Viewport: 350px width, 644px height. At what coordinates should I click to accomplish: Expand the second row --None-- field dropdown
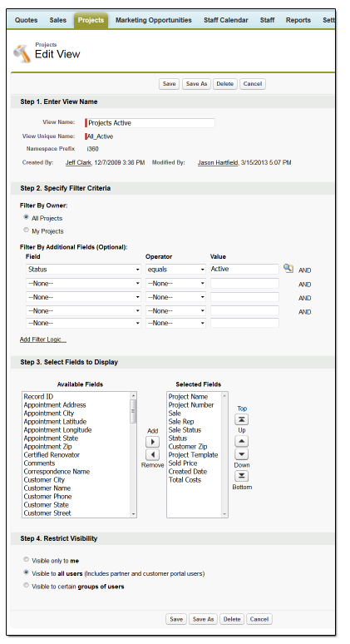84,284
